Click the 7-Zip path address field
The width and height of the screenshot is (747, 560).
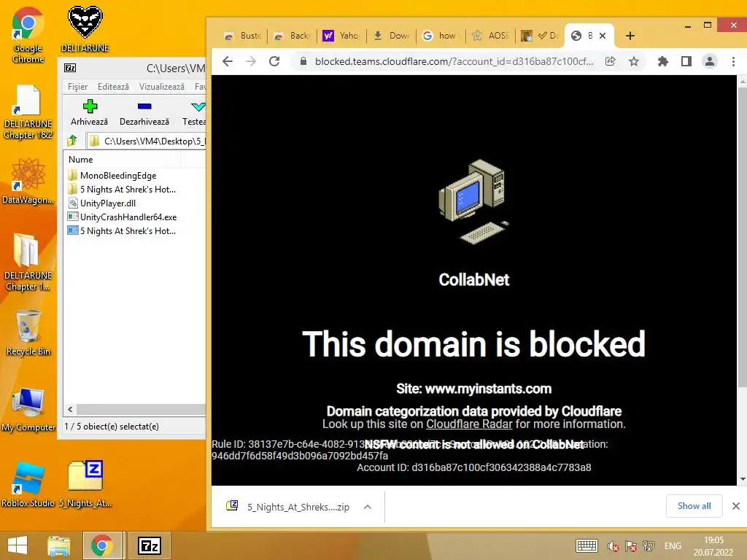click(146, 141)
